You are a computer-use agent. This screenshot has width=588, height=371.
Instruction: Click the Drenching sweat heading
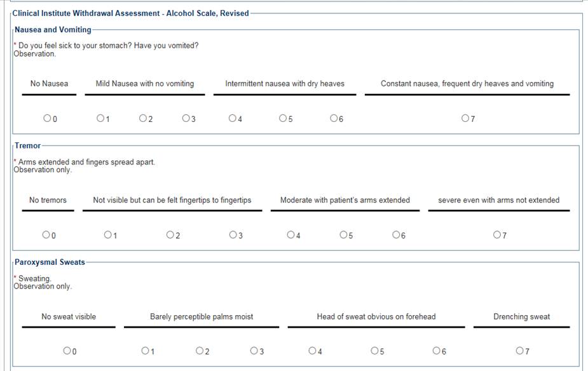521,316
